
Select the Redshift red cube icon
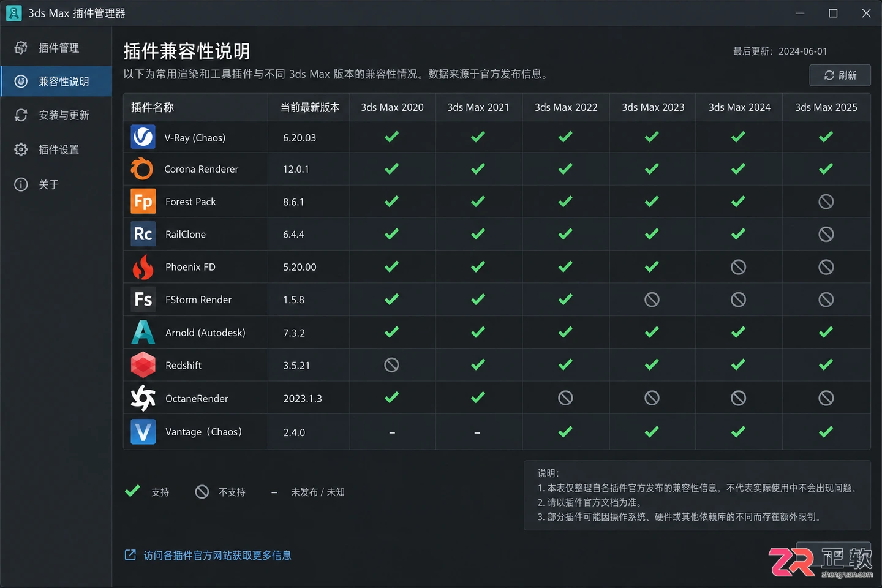click(143, 365)
